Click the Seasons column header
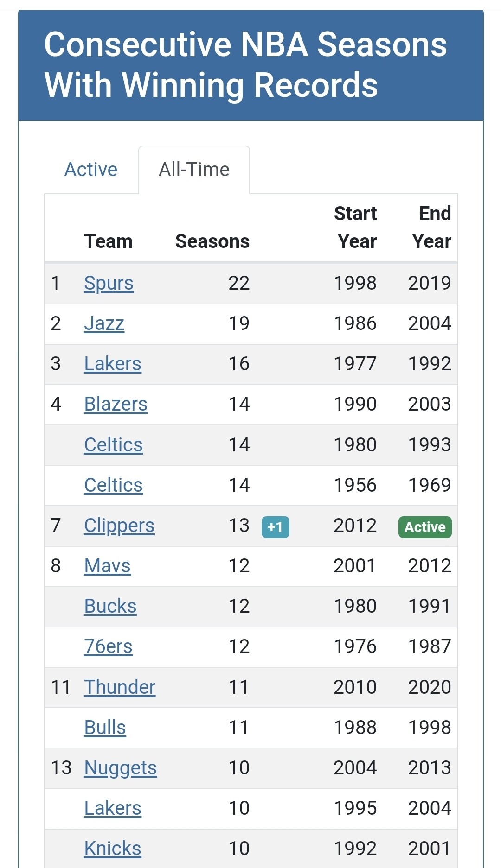 [x=212, y=241]
